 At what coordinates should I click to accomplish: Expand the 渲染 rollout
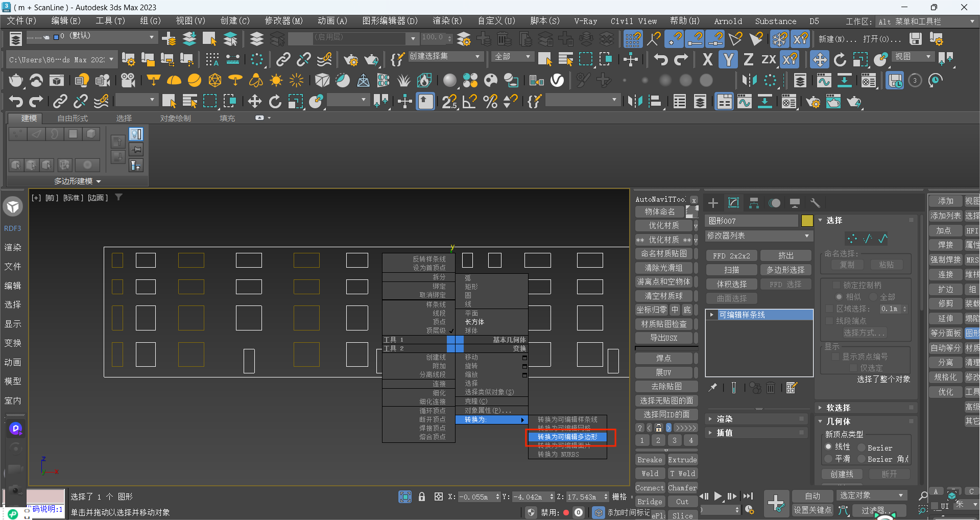(x=757, y=419)
